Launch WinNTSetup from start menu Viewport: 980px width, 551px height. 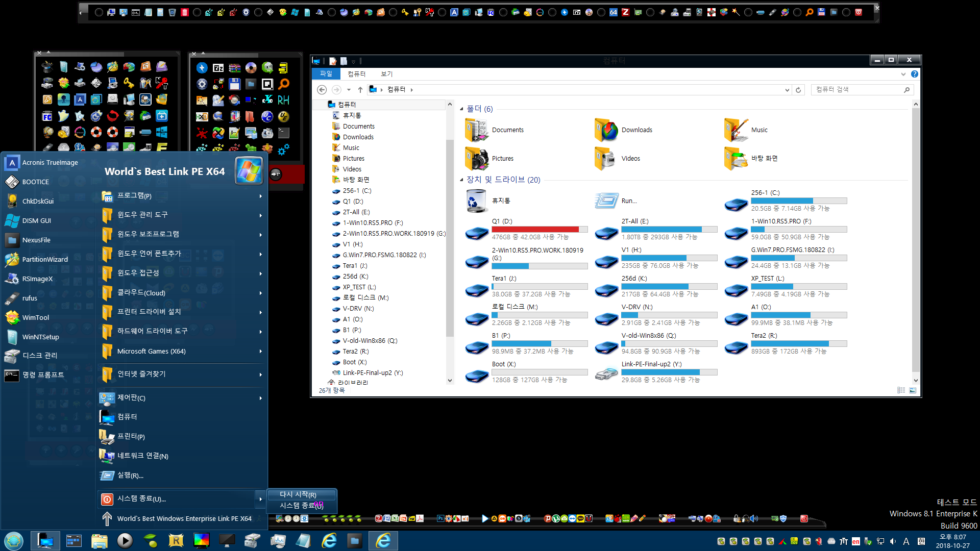point(33,337)
